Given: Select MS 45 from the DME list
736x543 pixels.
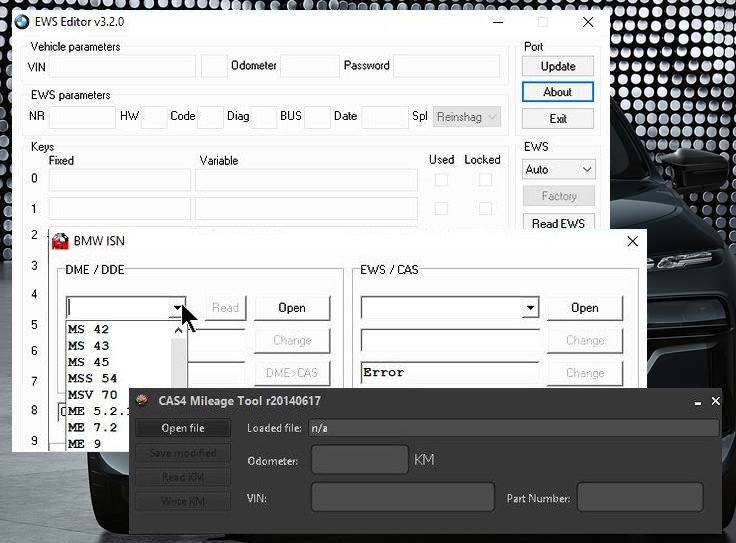Looking at the screenshot, I should (88, 362).
